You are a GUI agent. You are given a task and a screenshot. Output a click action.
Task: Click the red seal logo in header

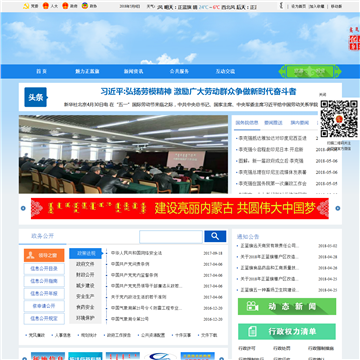click(354, 42)
